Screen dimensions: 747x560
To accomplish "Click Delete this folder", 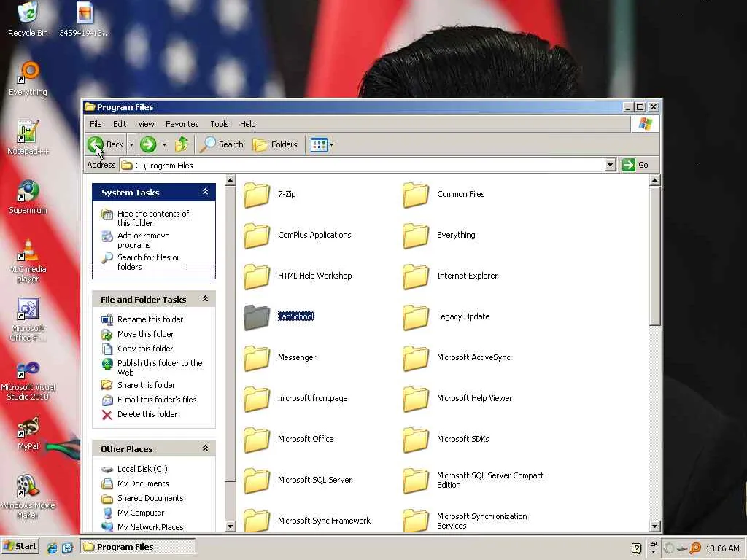I will 147,414.
